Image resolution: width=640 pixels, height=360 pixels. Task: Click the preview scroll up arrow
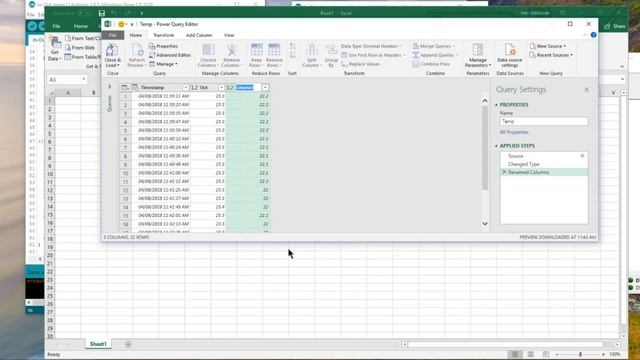tap(485, 100)
